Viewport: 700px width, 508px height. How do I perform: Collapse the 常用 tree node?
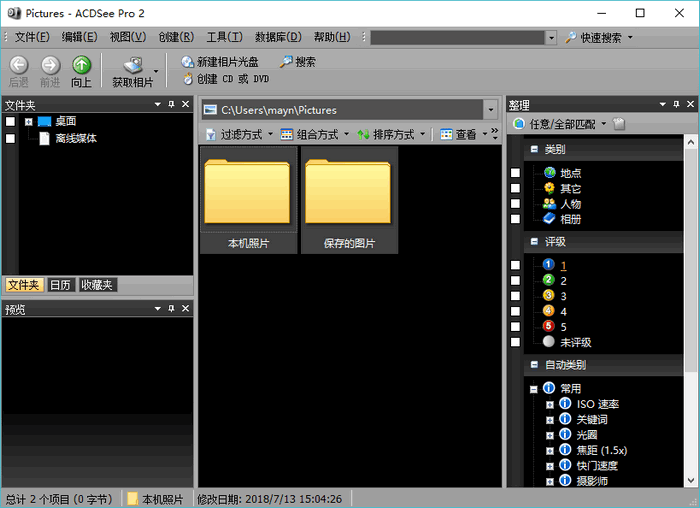click(533, 389)
